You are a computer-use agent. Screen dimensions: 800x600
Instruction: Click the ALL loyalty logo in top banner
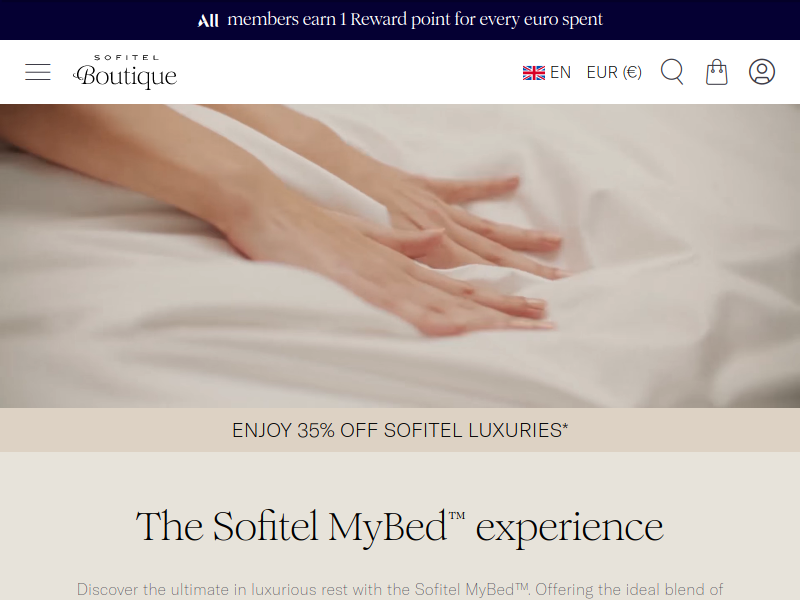(x=208, y=20)
